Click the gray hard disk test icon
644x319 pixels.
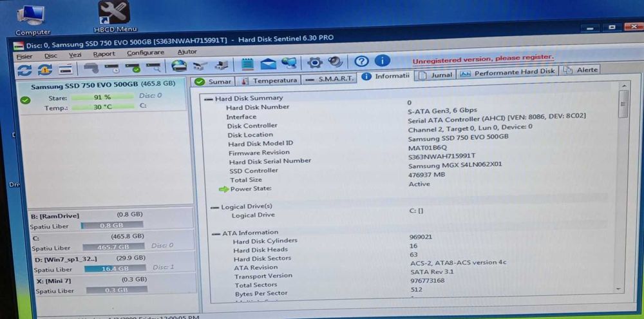tap(91, 68)
